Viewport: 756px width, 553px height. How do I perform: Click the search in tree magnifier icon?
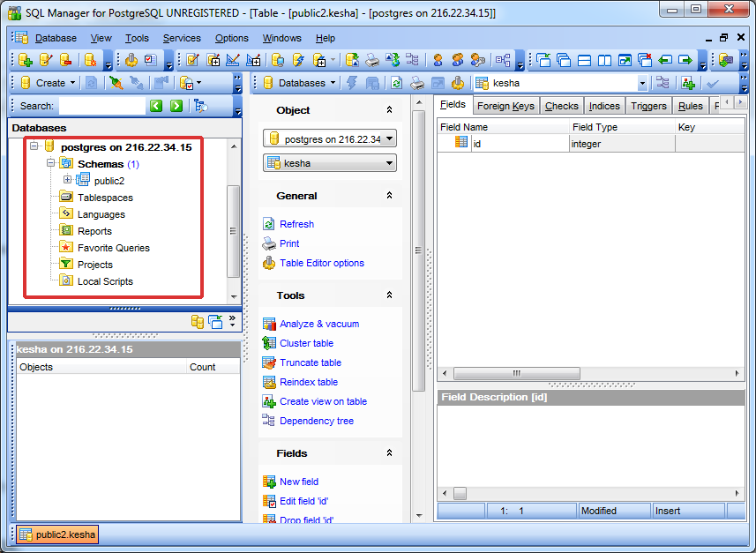[201, 106]
